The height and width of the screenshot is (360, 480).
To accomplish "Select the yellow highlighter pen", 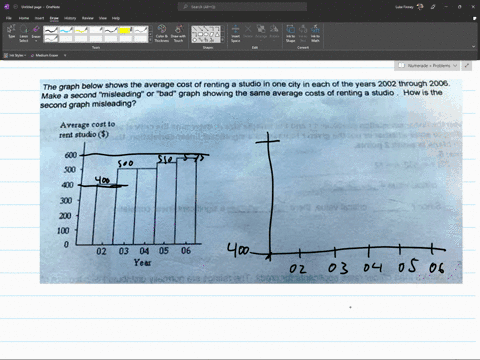I will click(126, 30).
